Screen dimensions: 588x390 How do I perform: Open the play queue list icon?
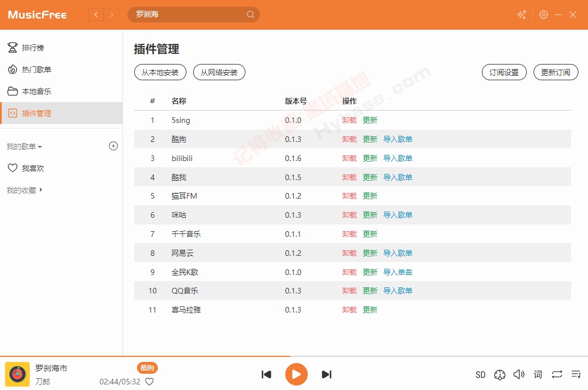click(x=576, y=374)
